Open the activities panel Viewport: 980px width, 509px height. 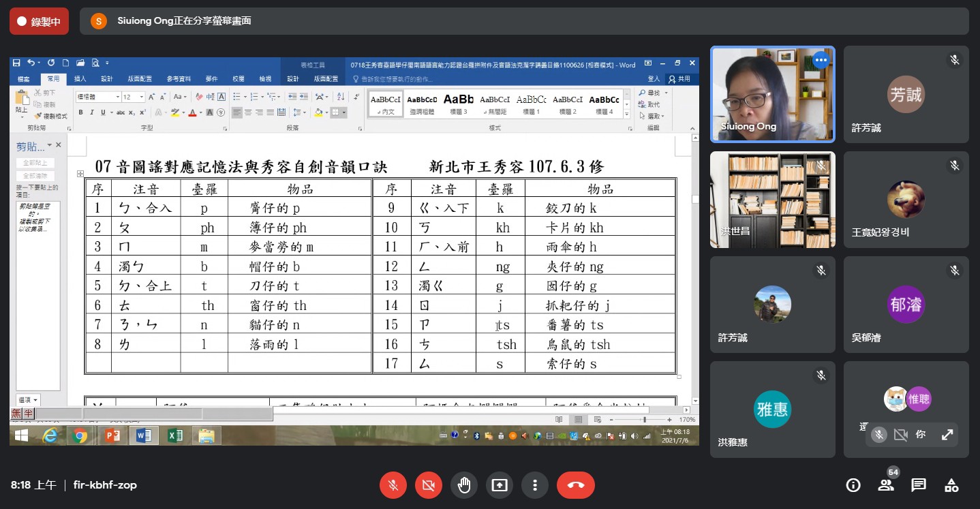tap(951, 485)
